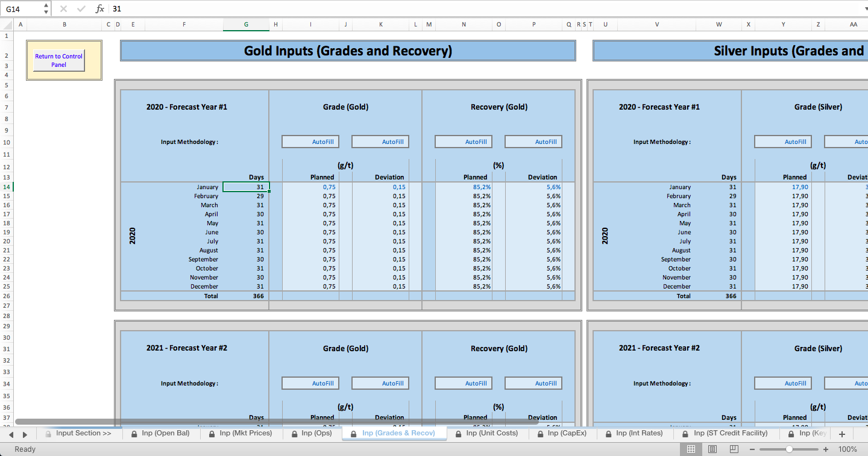Select the Inp (Grades & Recov) tab
Image resolution: width=868 pixels, height=456 pixels.
394,433
